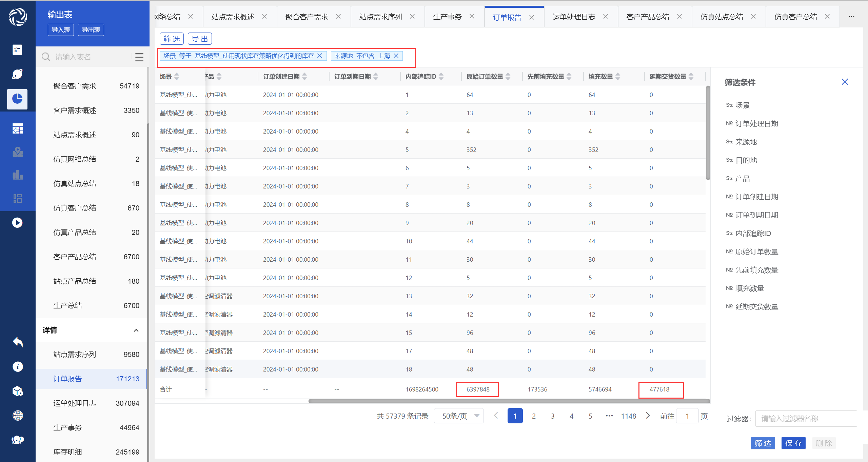Open the info icon in sidebar
Screen dimensions: 868x462
click(17, 367)
